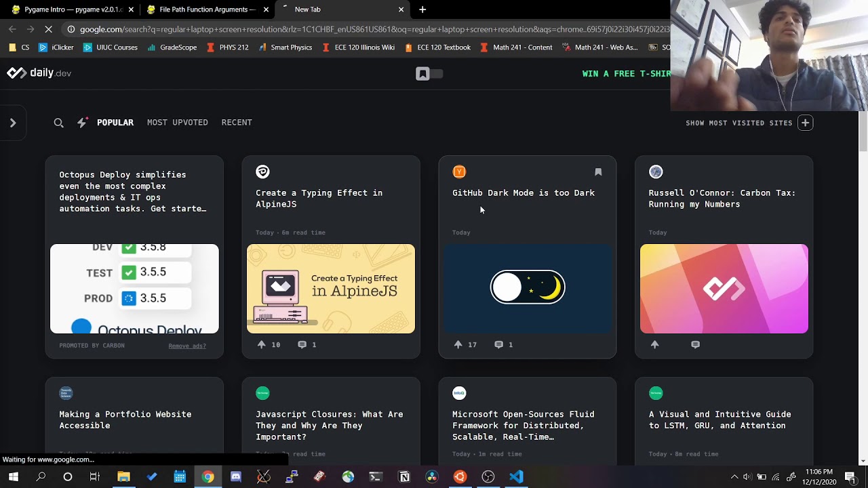The height and width of the screenshot is (488, 868).
Task: Show hidden system tray icons
Action: click(734, 477)
